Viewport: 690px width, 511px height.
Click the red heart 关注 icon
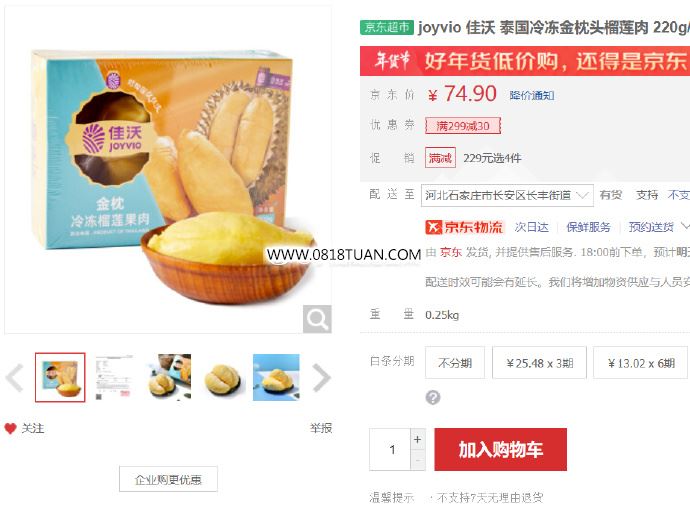coord(10,428)
